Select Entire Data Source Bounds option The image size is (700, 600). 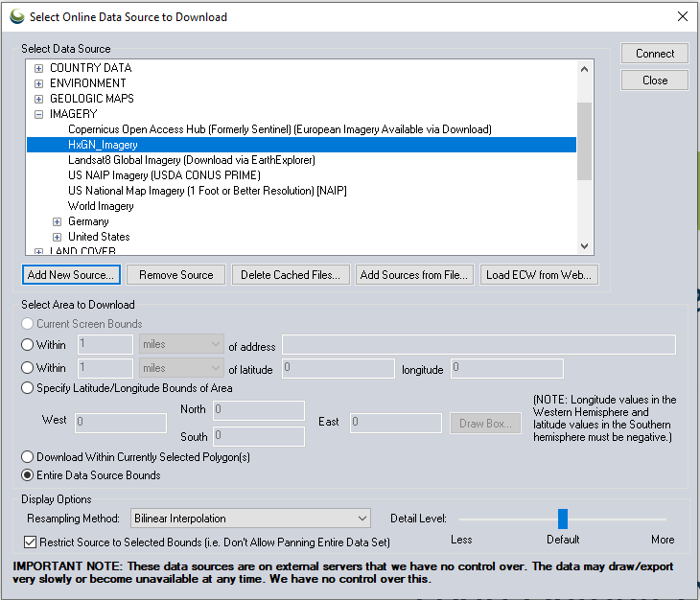[x=28, y=475]
